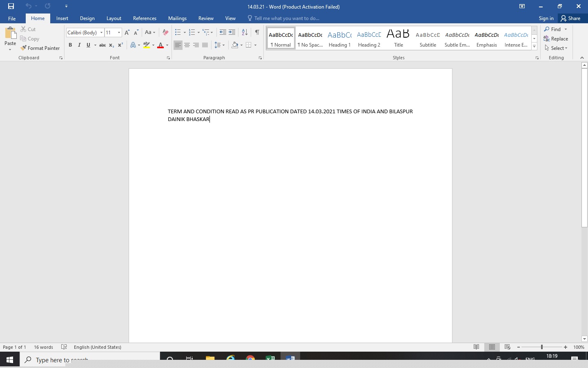Open the Font dialog launcher
Viewport: 588px width, 368px height.
click(x=168, y=58)
